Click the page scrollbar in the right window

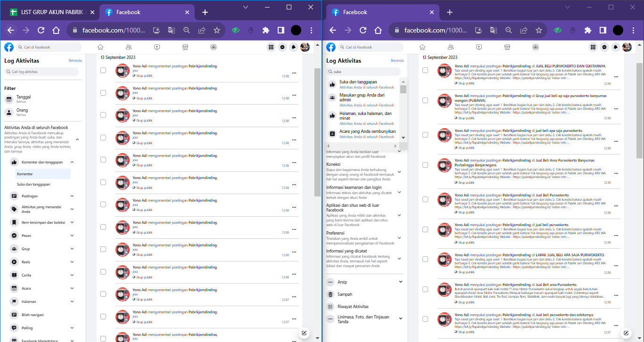(639, 110)
